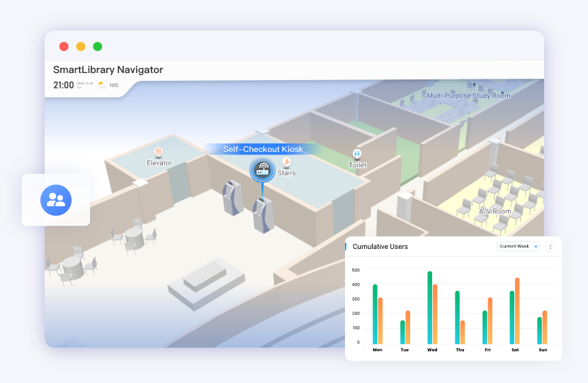The height and width of the screenshot is (383, 588).
Task: Select the Stairs icon on the map
Action: coord(287,162)
